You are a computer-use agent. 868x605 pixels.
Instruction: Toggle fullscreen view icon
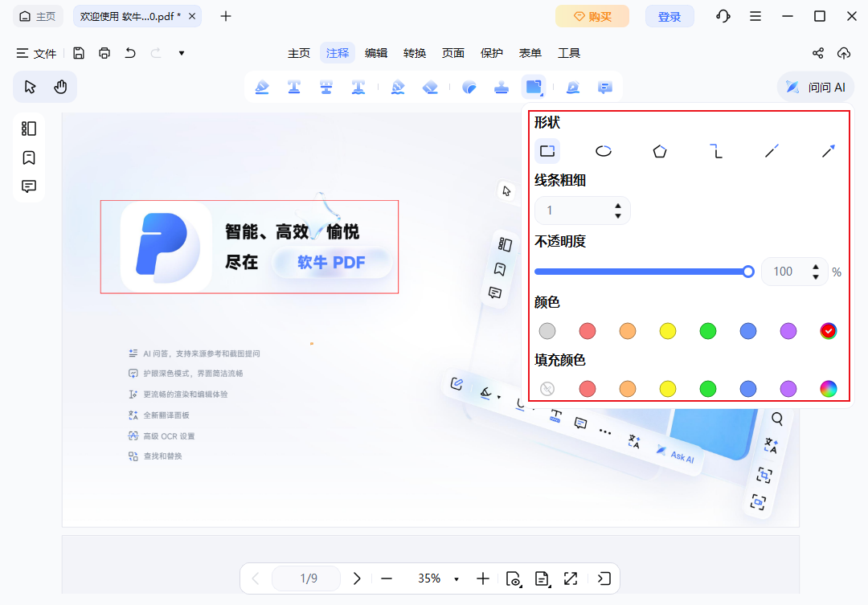click(x=571, y=578)
